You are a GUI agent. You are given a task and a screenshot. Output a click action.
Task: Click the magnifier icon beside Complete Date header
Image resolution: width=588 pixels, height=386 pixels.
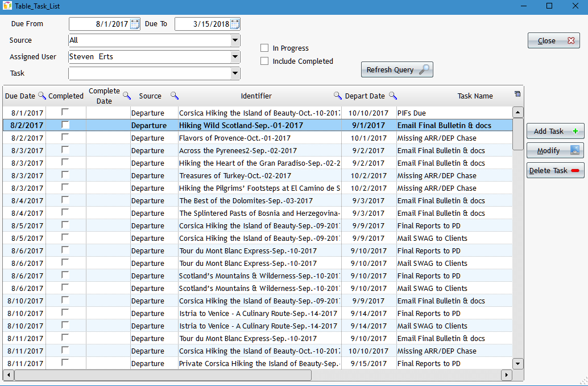[x=127, y=96]
